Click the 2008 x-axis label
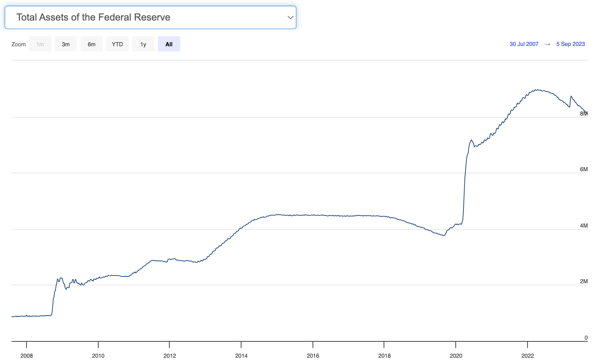Image resolution: width=600 pixels, height=364 pixels. click(x=26, y=356)
